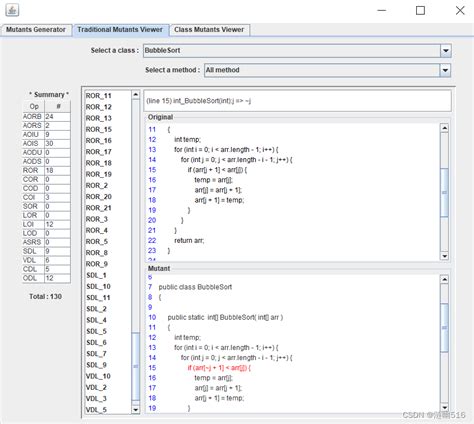Image resolution: width=474 pixels, height=424 pixels.
Task: Select mutant ROR_21 in the list
Action: pos(98,208)
